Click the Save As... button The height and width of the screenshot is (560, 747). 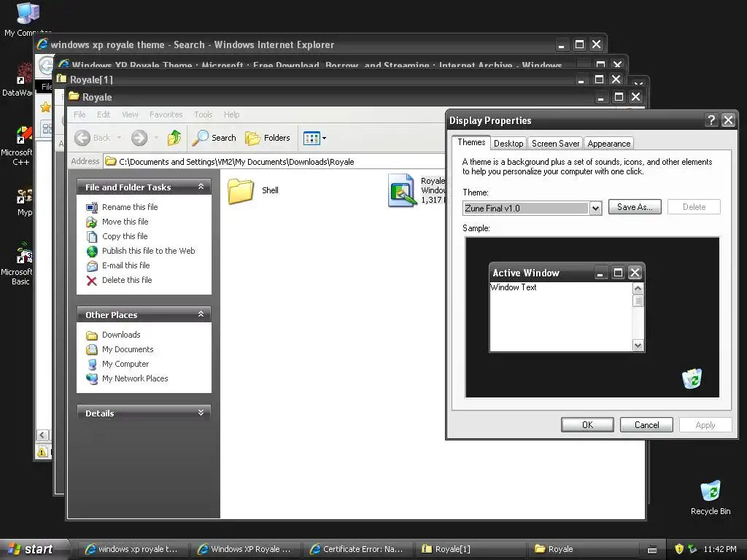(x=635, y=207)
